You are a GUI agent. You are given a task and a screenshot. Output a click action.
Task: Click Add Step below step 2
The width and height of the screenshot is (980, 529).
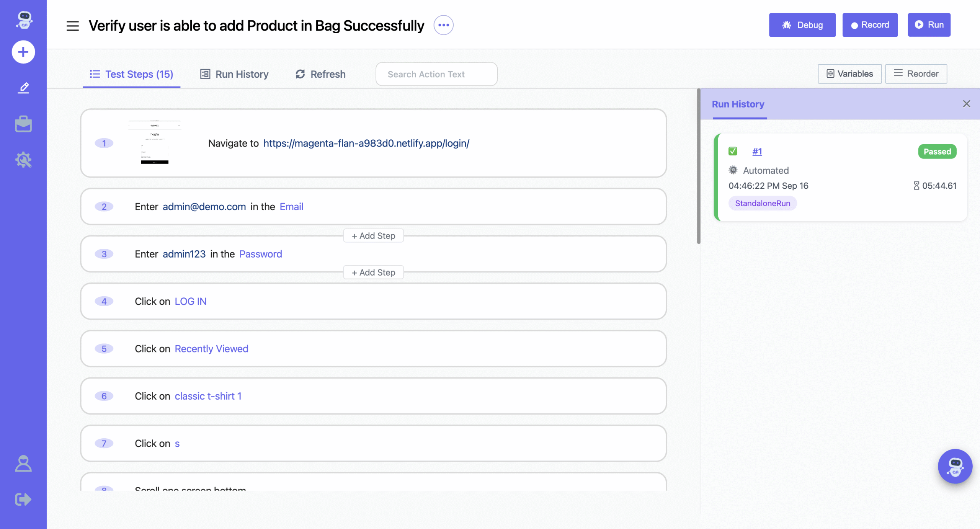[373, 236]
